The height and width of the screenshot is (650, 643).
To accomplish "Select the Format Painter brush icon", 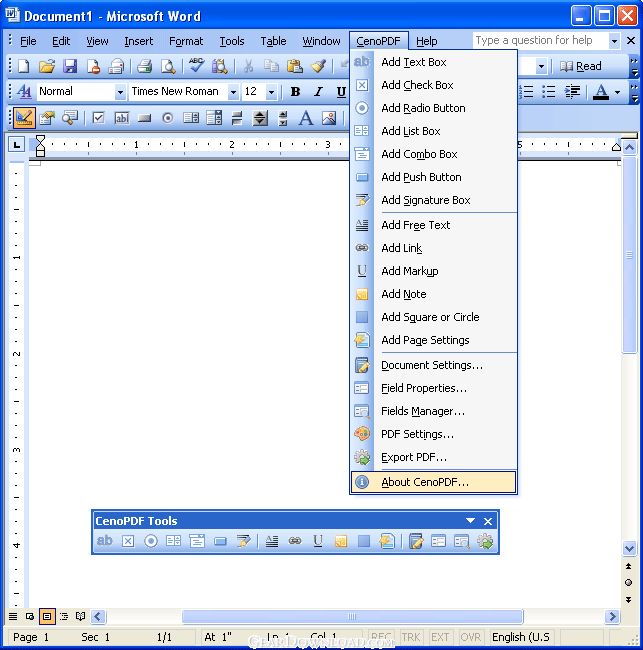I will (318, 66).
